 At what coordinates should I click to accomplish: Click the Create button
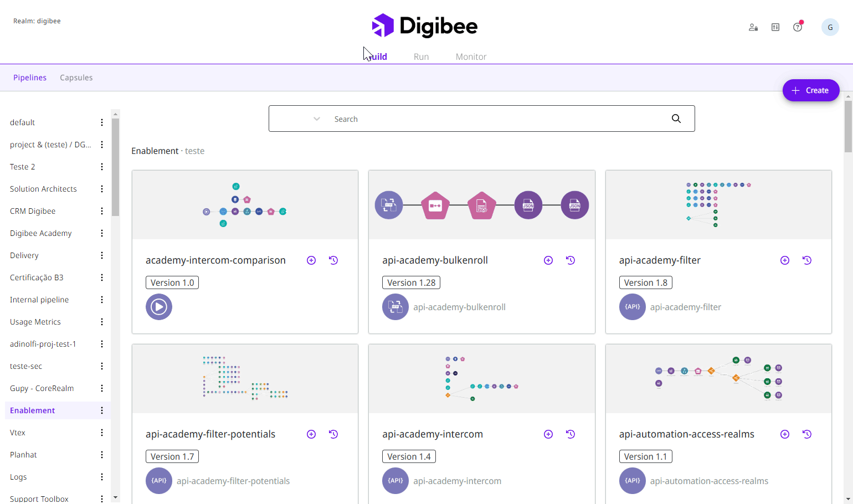coord(811,90)
